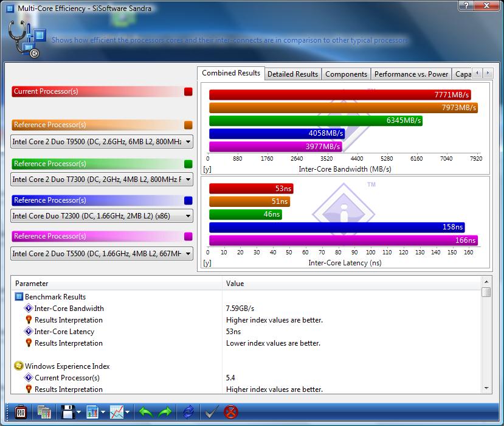Click the blue 158ns latency bar
Image resolution: width=504 pixels, height=426 pixels.
pos(337,227)
